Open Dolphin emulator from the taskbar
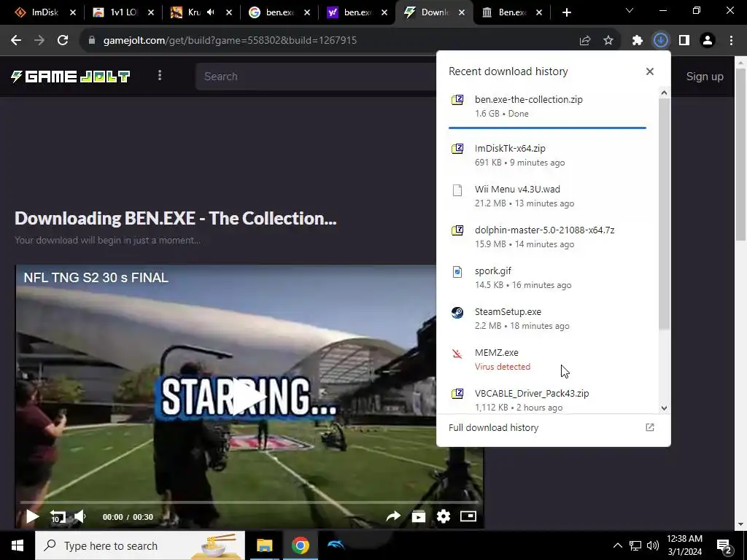This screenshot has height=560, width=747. pyautogui.click(x=336, y=545)
